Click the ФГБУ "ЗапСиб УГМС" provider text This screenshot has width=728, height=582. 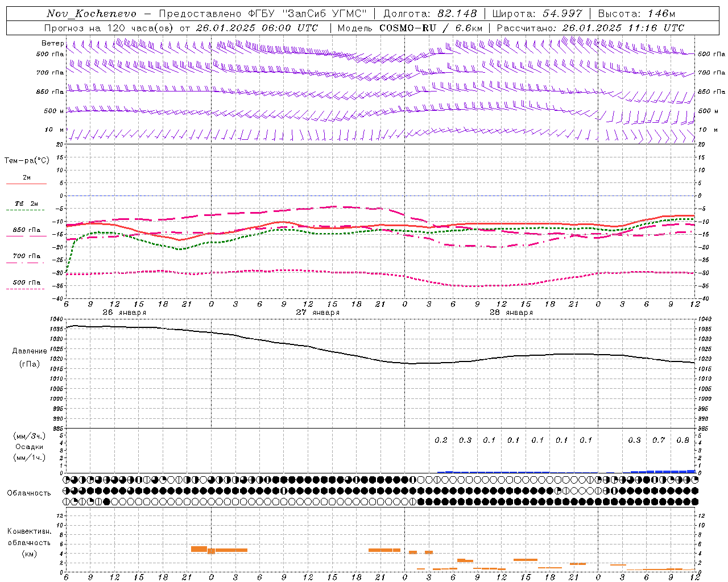[308, 14]
